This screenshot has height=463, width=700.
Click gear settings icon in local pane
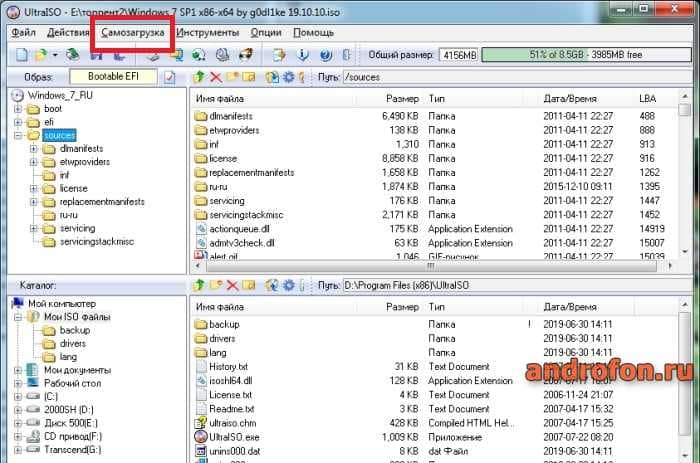[289, 285]
